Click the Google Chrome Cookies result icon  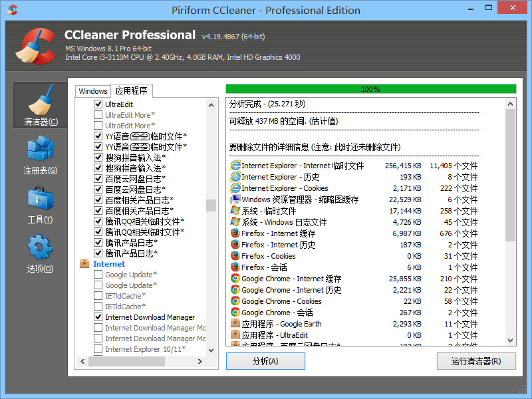(235, 301)
